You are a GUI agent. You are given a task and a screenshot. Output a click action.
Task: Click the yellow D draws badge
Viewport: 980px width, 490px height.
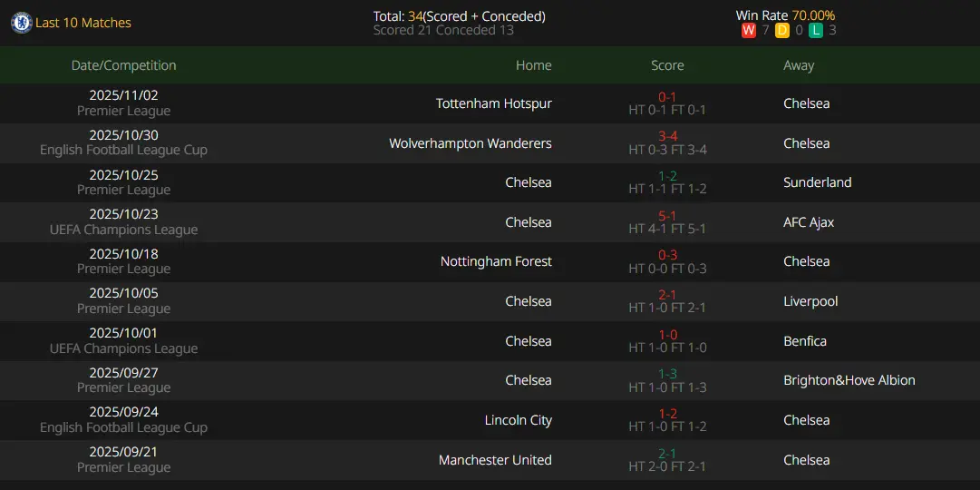click(x=781, y=31)
